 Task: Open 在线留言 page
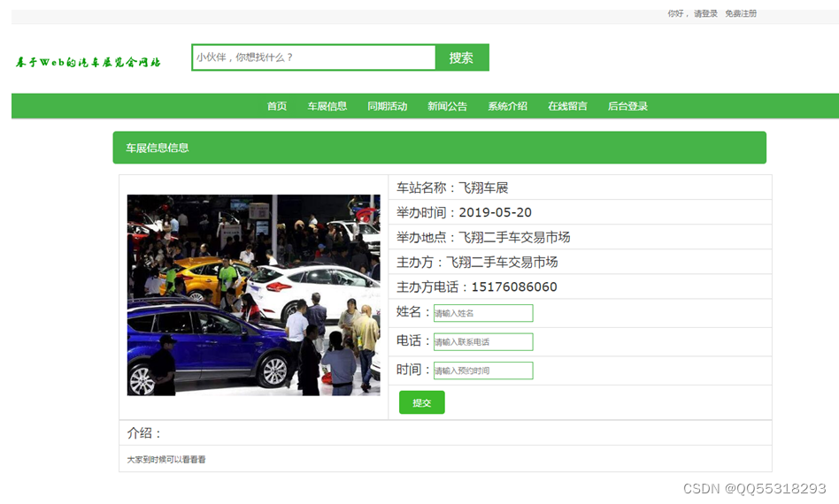click(x=567, y=106)
